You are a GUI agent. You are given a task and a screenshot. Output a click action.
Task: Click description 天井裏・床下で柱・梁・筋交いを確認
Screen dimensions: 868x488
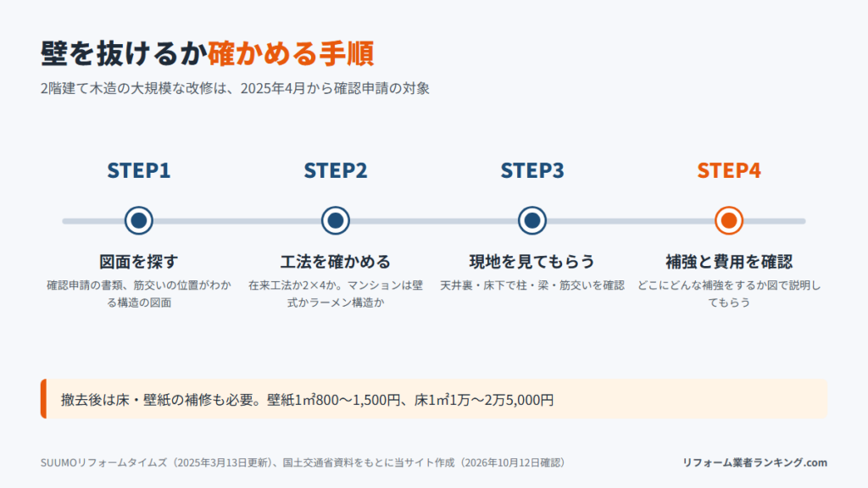(532, 286)
